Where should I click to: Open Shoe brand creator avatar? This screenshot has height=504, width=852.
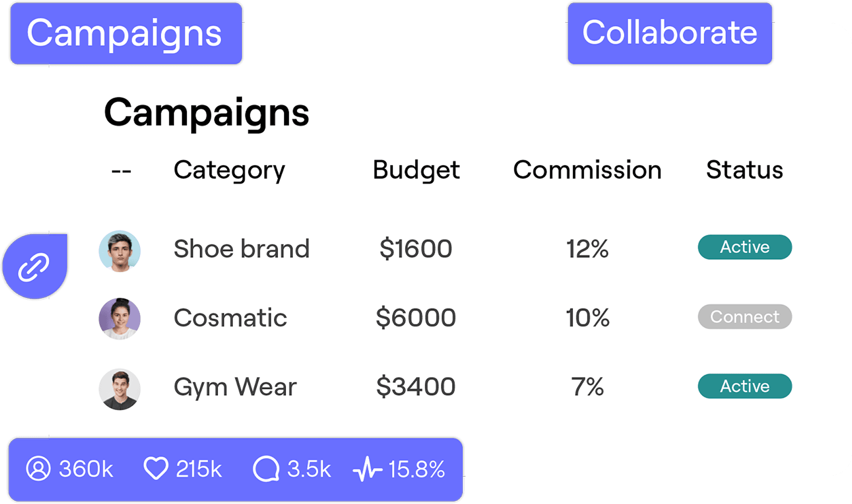(x=120, y=251)
